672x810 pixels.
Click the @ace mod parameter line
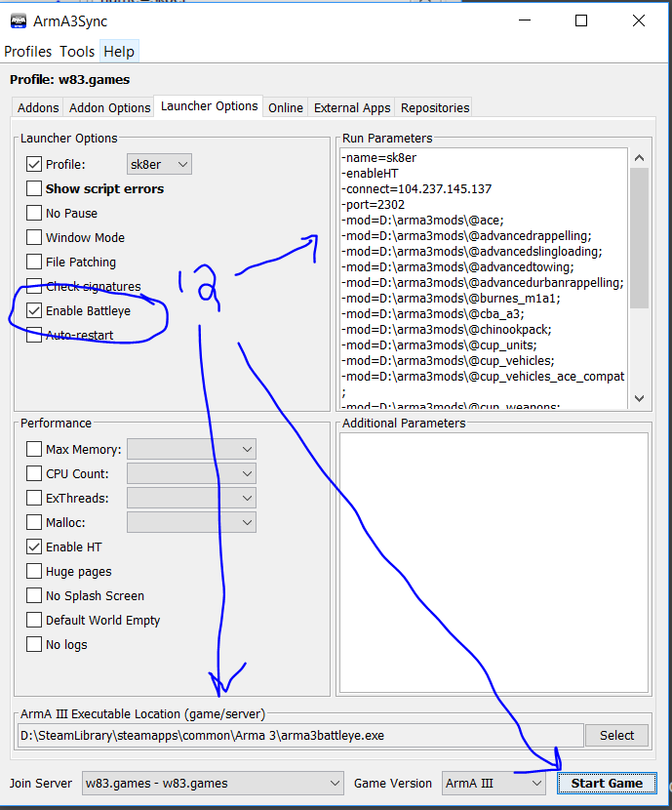click(x=422, y=220)
